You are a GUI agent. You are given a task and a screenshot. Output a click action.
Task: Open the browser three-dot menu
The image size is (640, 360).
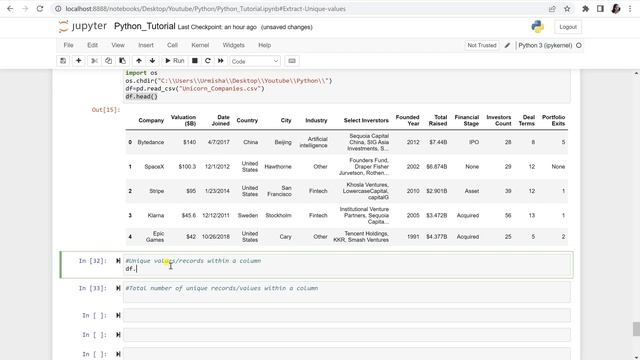point(630,9)
